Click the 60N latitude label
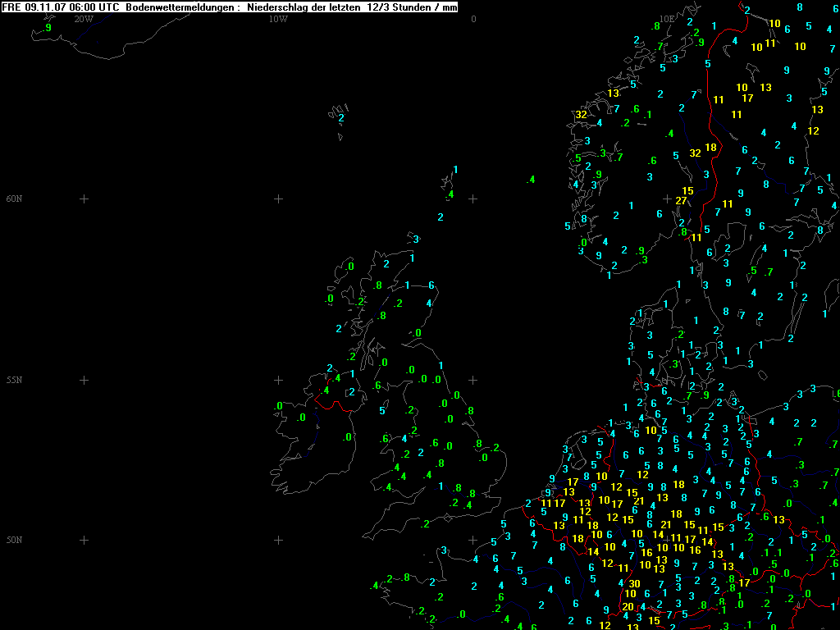Viewport: 840px width, 630px height. click(15, 199)
